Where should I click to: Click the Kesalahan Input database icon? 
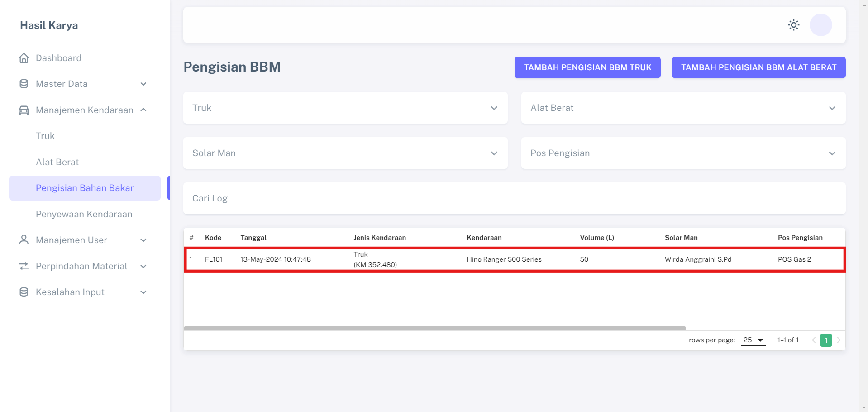24,292
